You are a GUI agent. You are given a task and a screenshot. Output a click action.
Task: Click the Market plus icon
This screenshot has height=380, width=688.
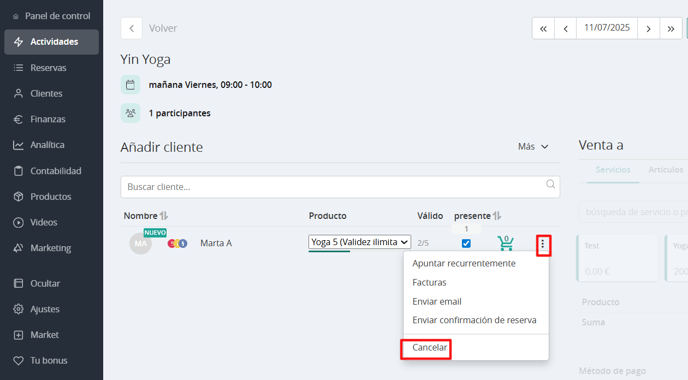(18, 335)
